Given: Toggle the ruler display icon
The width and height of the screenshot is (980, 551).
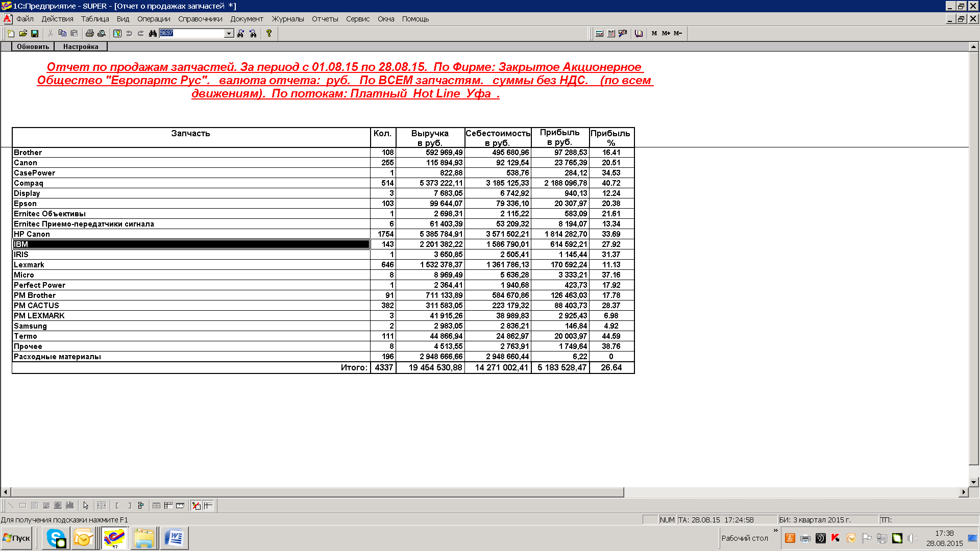Looking at the screenshot, I should click(180, 506).
